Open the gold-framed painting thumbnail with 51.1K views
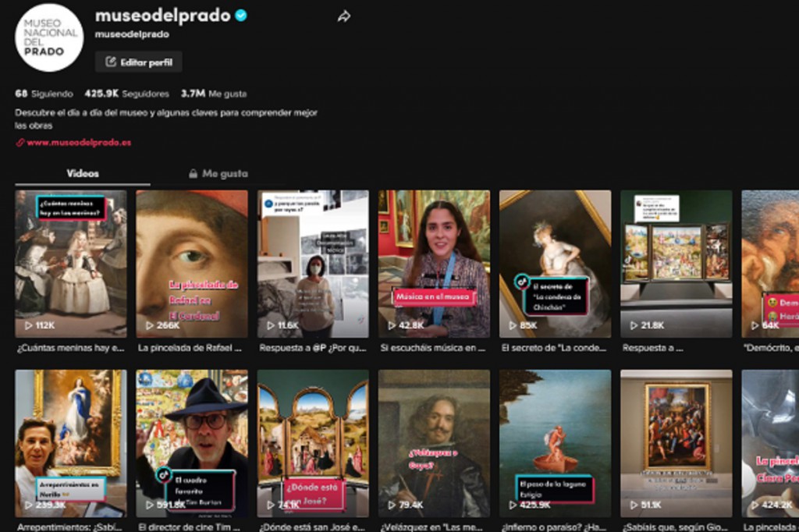This screenshot has width=799, height=532. [676, 443]
